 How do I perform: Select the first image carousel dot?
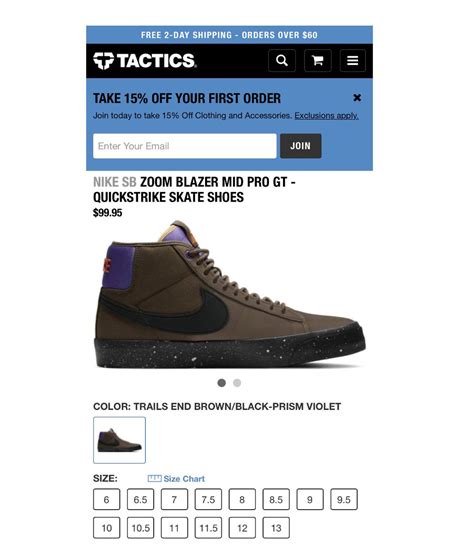pyautogui.click(x=222, y=383)
